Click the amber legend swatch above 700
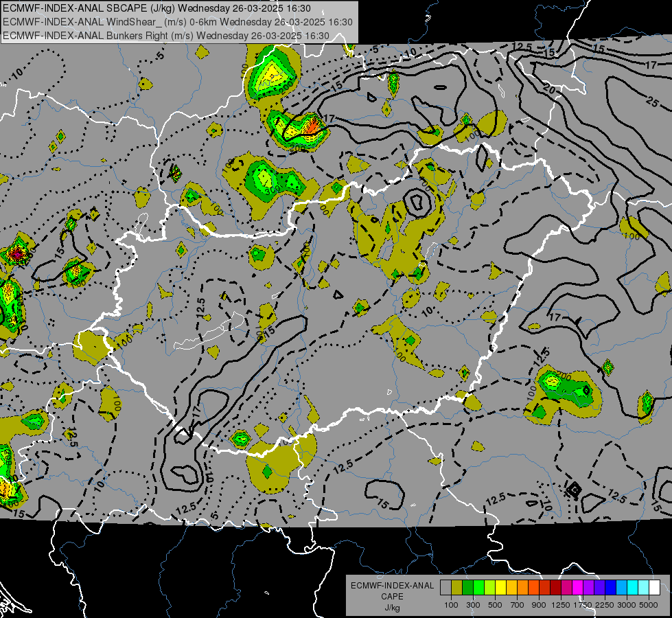 [x=511, y=588]
